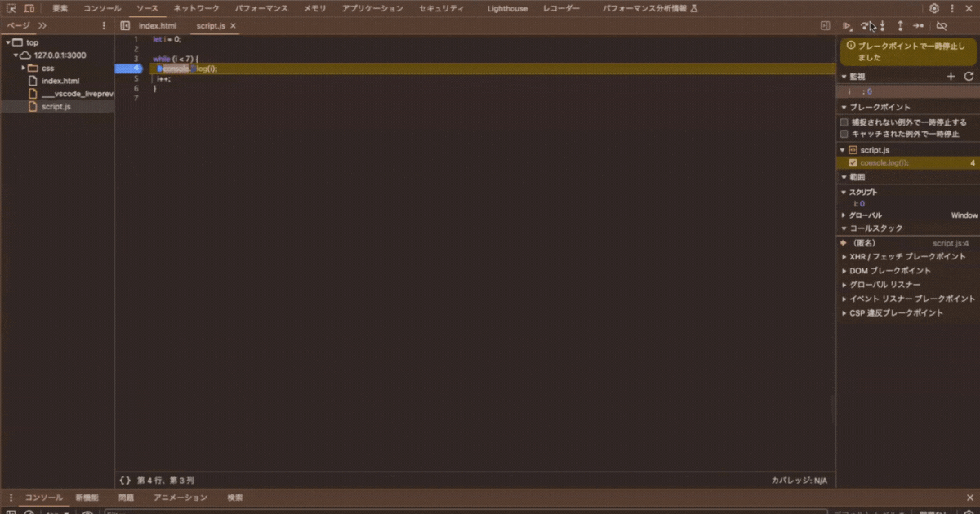Screen dimensions: 980x514
Task: Expand XHR / フェッチ ブレークポイント section
Action: pyautogui.click(x=844, y=256)
